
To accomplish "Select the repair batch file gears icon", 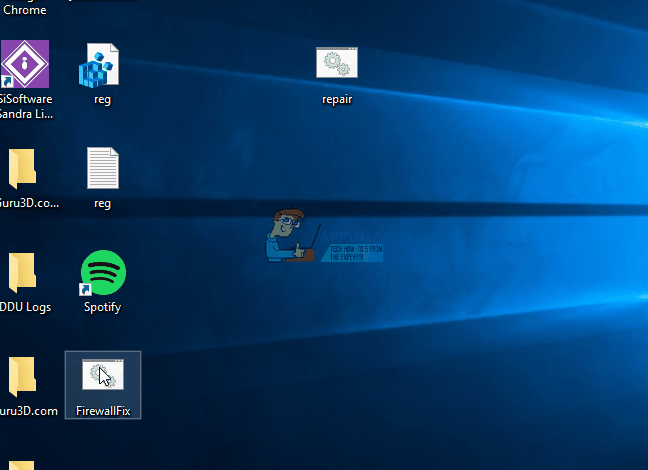I will [337, 62].
